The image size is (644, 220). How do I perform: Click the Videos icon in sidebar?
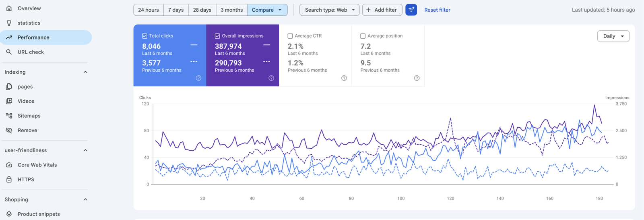tap(9, 101)
